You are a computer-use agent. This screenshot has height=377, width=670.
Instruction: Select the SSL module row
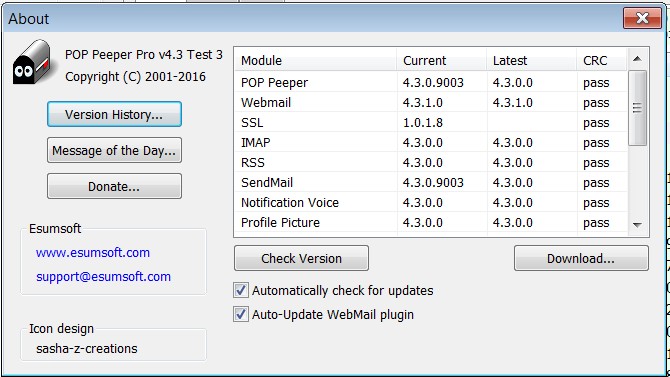pos(431,123)
